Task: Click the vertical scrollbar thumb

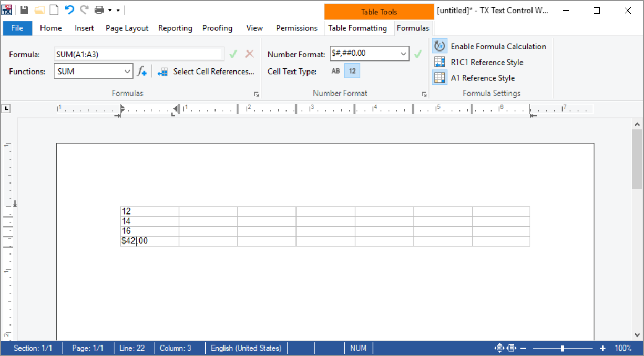Action: coord(638,159)
